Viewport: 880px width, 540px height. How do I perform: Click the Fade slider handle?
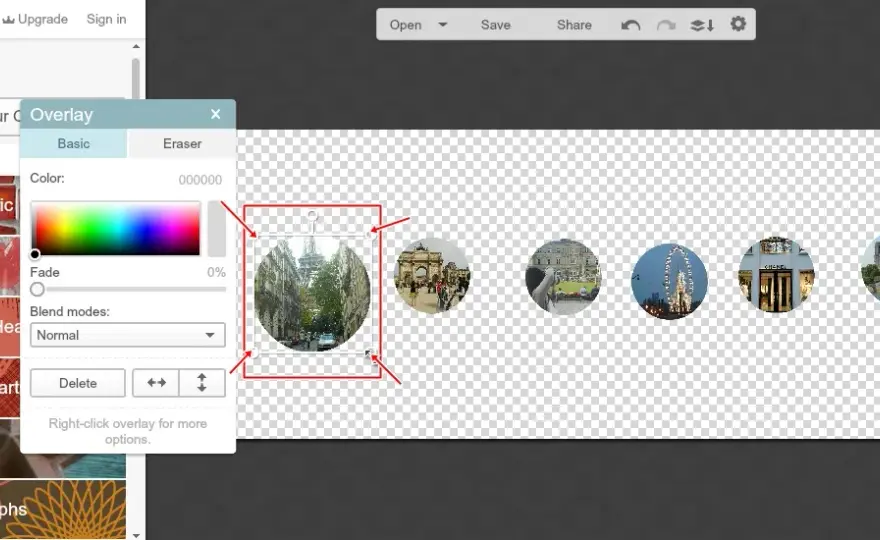point(38,289)
